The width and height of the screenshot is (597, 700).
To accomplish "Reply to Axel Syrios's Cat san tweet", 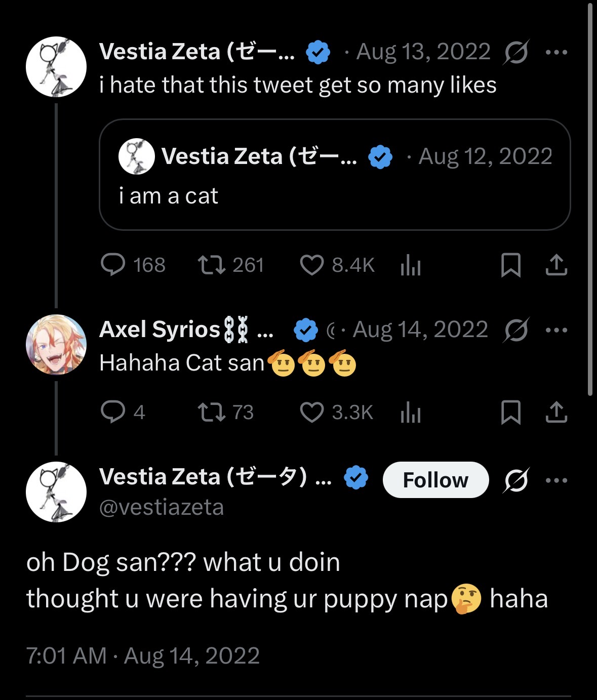I will coord(113,412).
